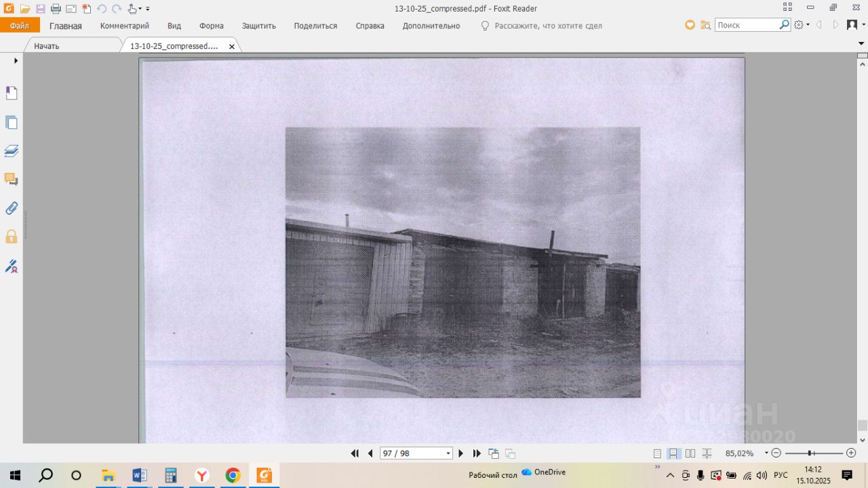868x488 pixels.
Task: Open the Attachments paperclip panel
Action: [12, 208]
